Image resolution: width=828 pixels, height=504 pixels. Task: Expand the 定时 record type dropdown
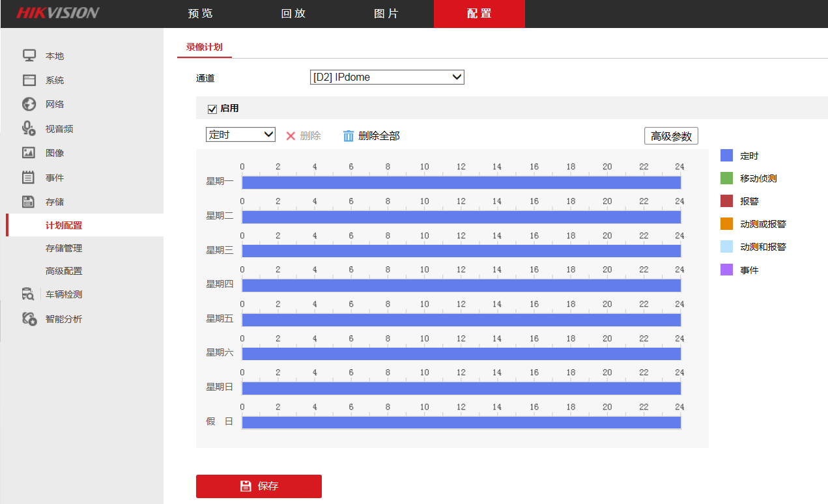(240, 135)
